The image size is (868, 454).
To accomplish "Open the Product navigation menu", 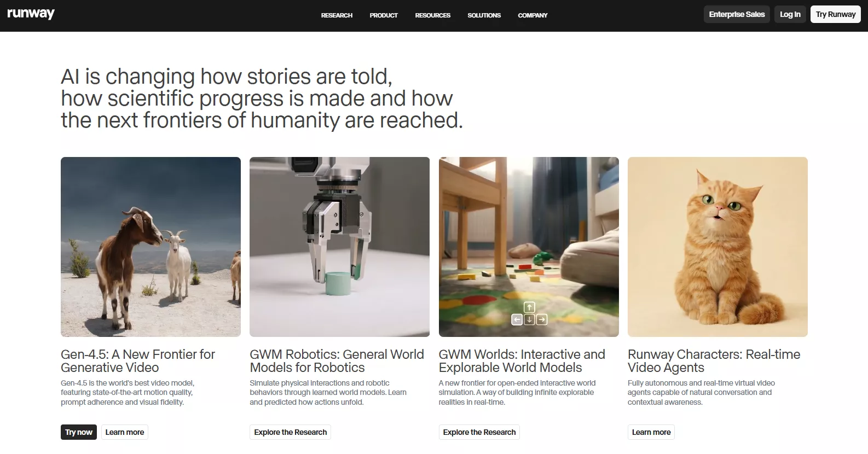I will (x=384, y=15).
